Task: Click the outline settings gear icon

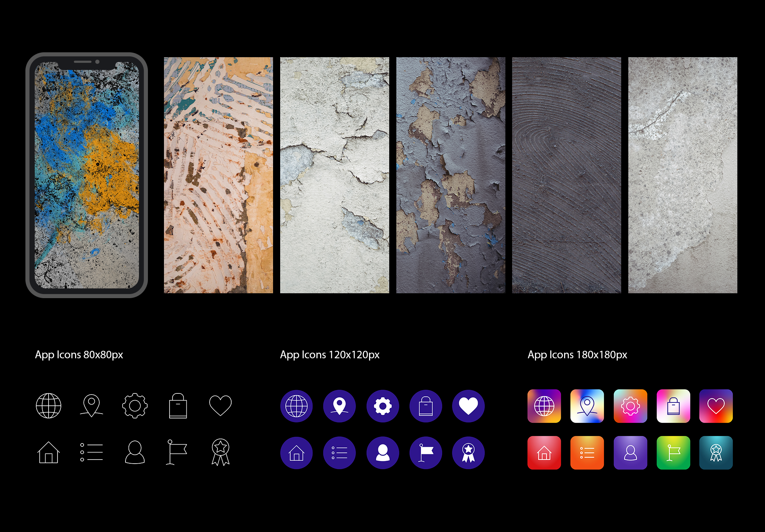Action: [x=135, y=406]
